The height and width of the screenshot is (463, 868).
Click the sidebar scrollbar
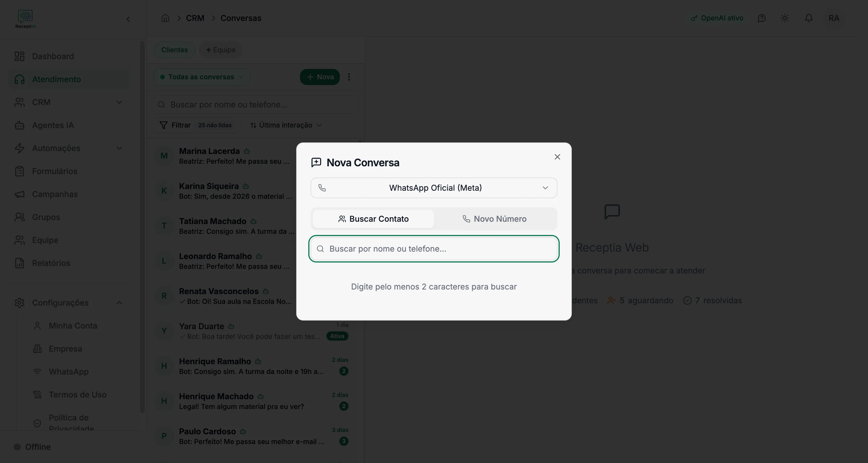coord(142,227)
